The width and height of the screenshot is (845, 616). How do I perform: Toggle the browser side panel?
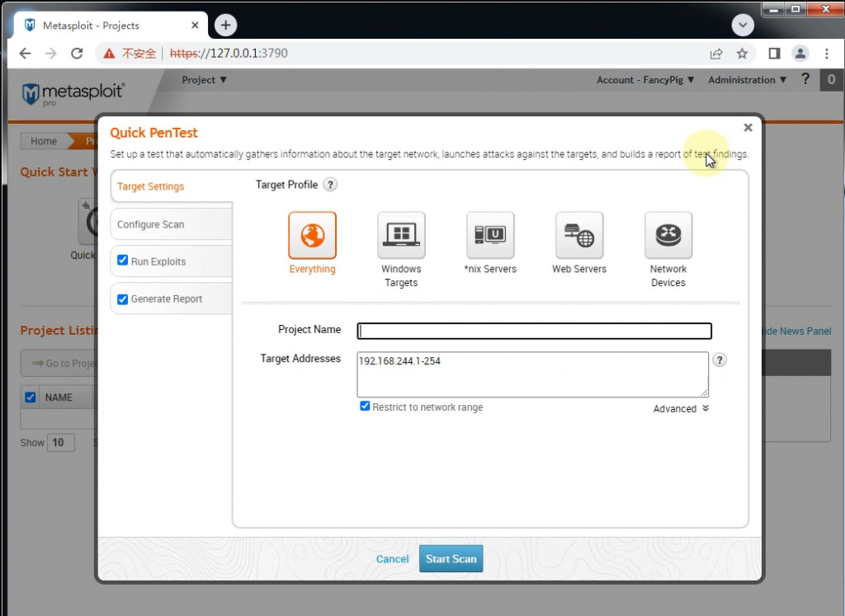(x=774, y=54)
